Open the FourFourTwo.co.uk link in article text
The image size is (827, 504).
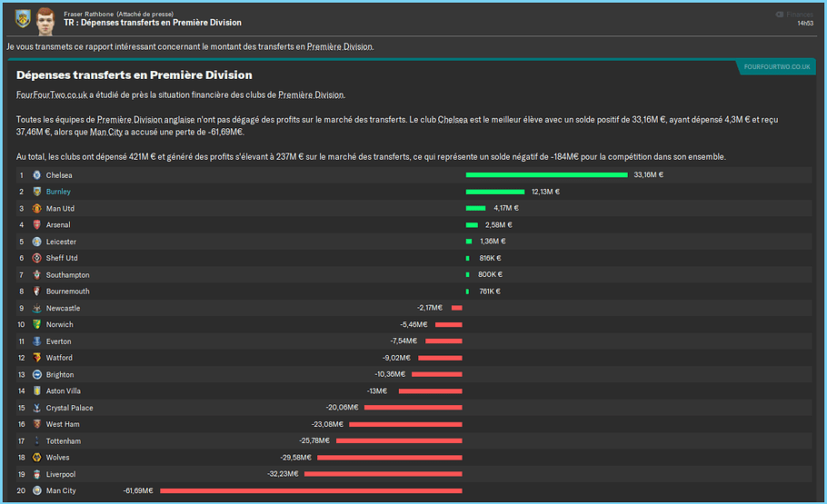tap(52, 94)
